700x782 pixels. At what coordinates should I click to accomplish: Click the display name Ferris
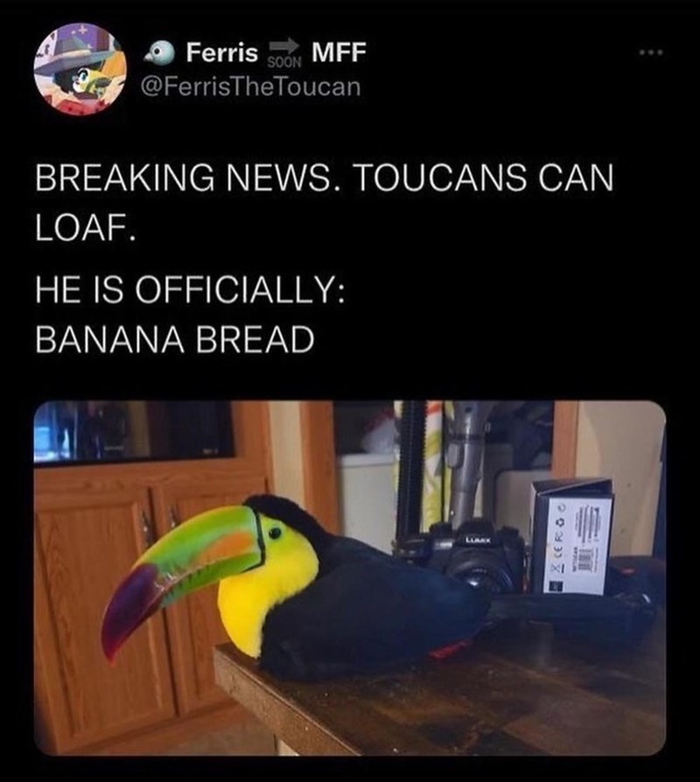[222, 52]
